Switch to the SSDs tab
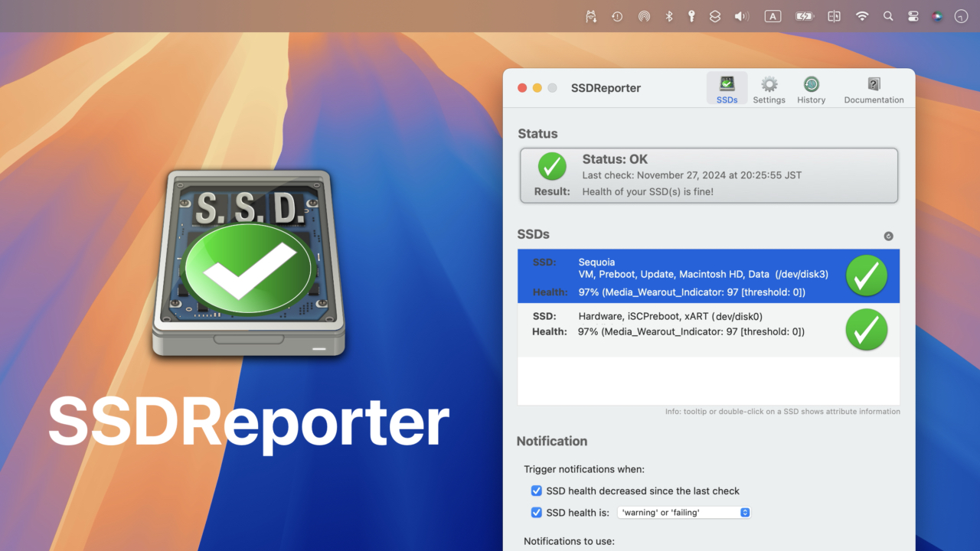 point(727,89)
